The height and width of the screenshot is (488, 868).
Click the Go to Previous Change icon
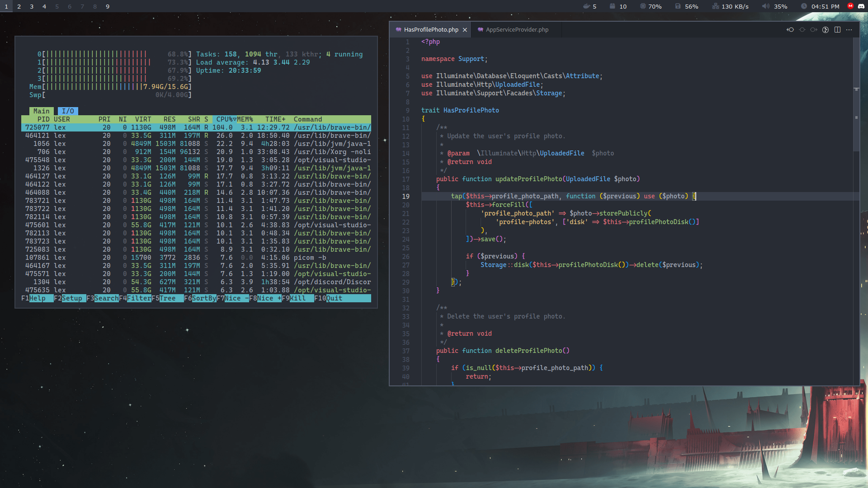tap(790, 30)
